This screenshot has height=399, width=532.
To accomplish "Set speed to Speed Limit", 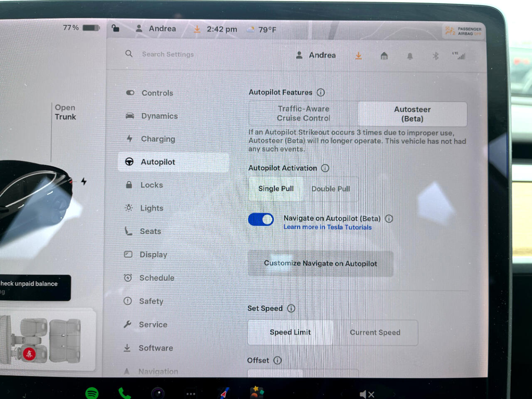I will (x=290, y=332).
